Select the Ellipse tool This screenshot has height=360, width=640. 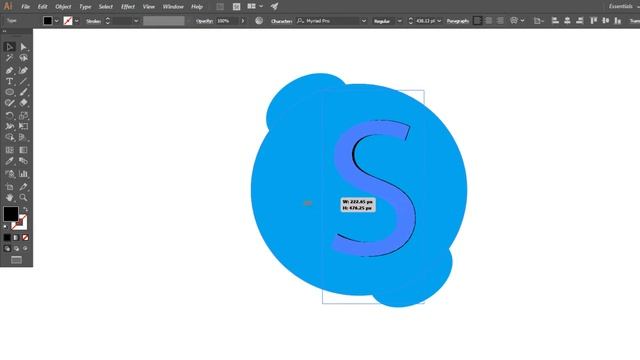point(9,92)
